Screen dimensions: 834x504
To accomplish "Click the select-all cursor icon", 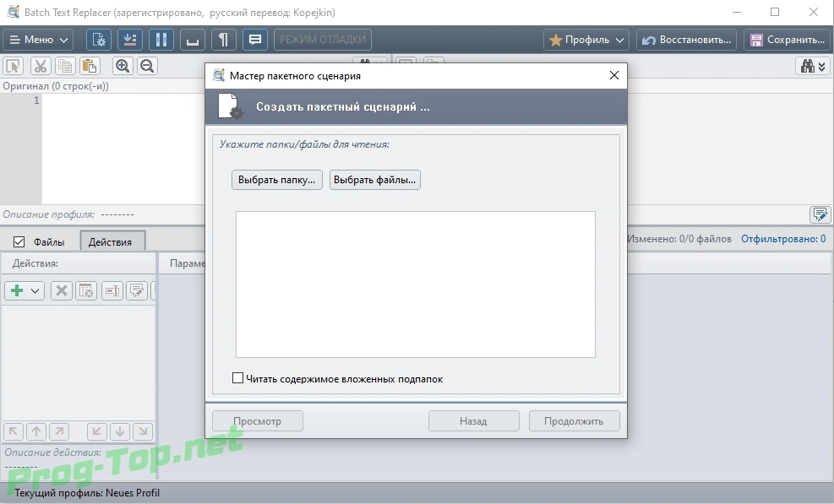I will 13,66.
